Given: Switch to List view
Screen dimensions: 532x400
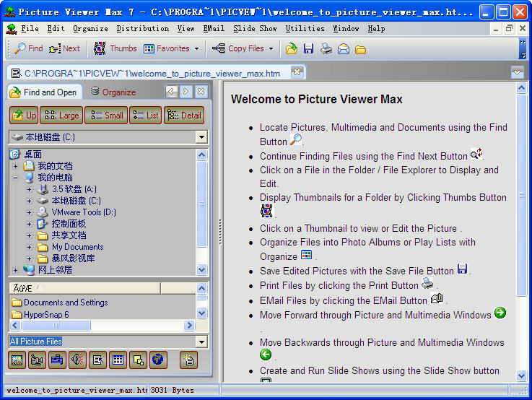Looking at the screenshot, I should pos(146,116).
